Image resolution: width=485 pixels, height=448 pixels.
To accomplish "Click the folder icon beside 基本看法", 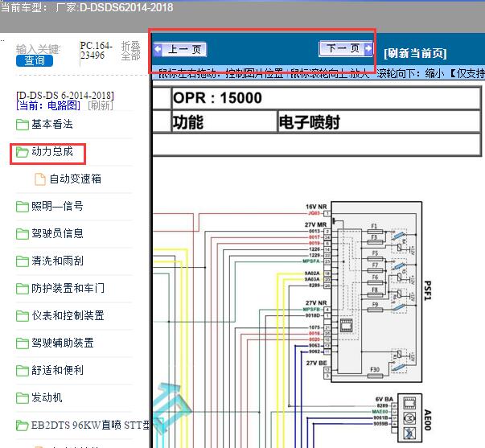I will tap(23, 125).
